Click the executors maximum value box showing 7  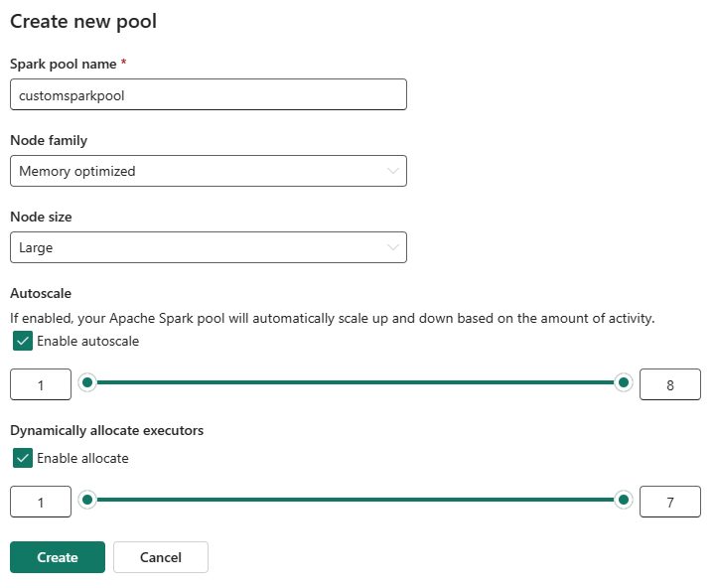[670, 502]
